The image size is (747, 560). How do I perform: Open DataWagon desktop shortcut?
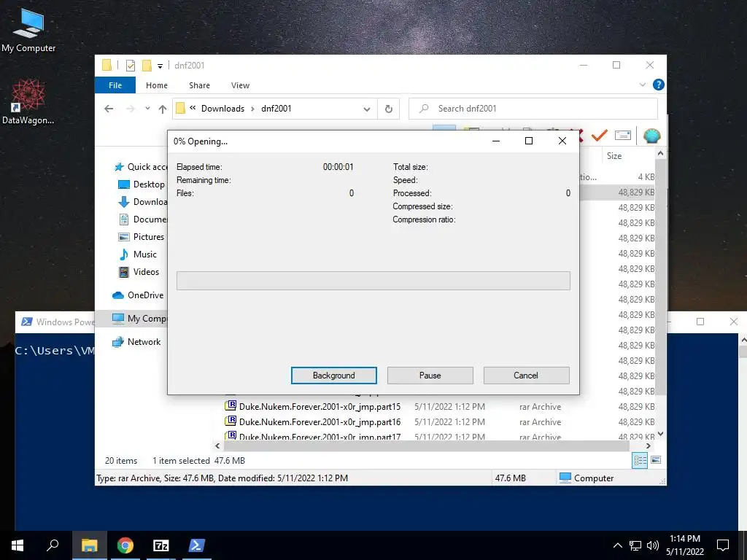(28, 102)
